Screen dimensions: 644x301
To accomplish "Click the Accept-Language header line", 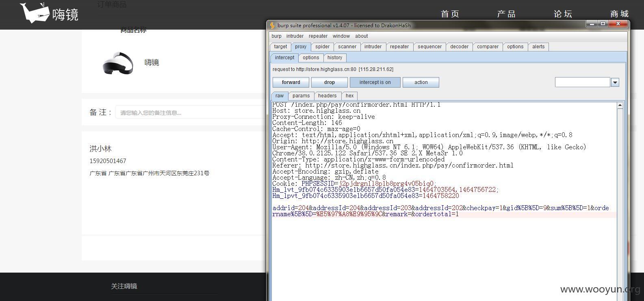I will tap(329, 178).
